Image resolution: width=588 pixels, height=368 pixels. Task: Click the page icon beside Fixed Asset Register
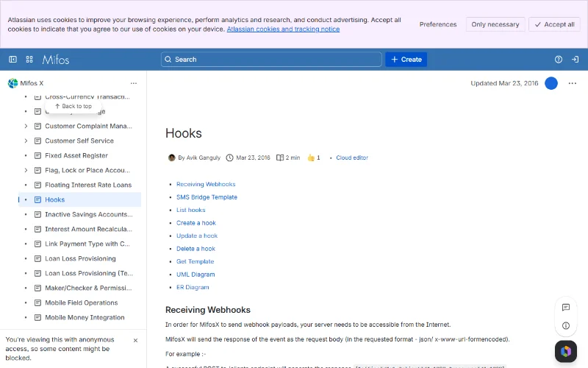pos(37,155)
